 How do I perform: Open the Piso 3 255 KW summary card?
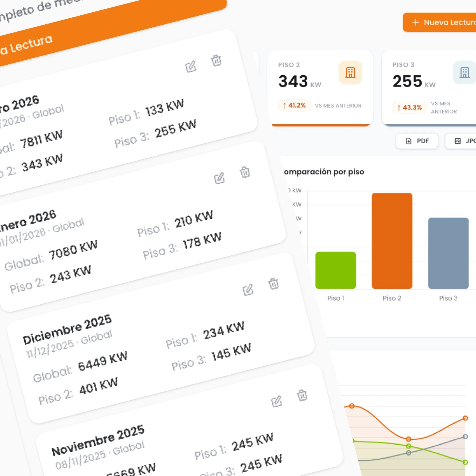click(428, 87)
